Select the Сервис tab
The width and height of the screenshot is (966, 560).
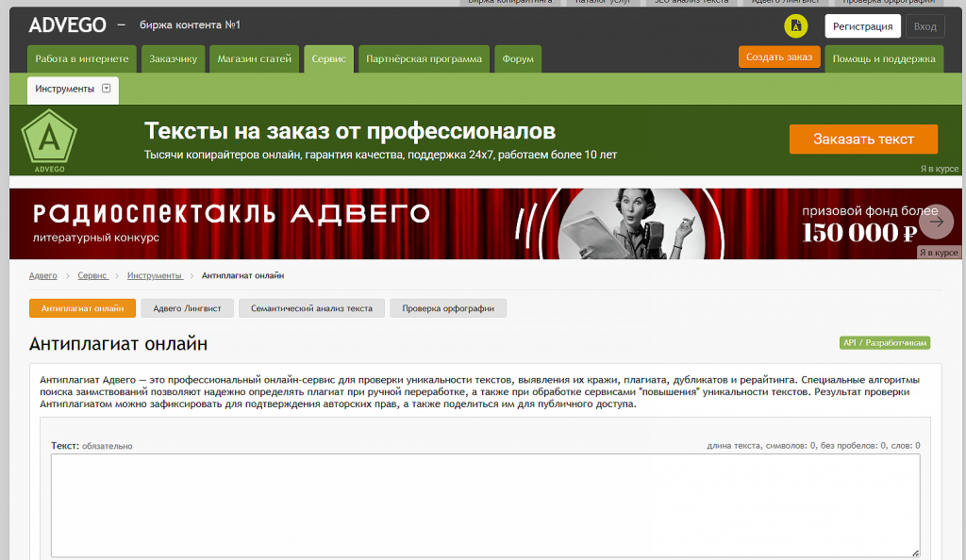[x=328, y=59]
